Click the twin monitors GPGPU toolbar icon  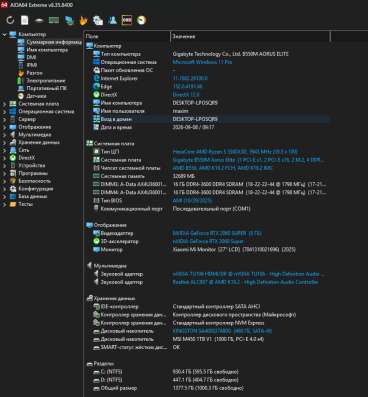(x=69, y=20)
